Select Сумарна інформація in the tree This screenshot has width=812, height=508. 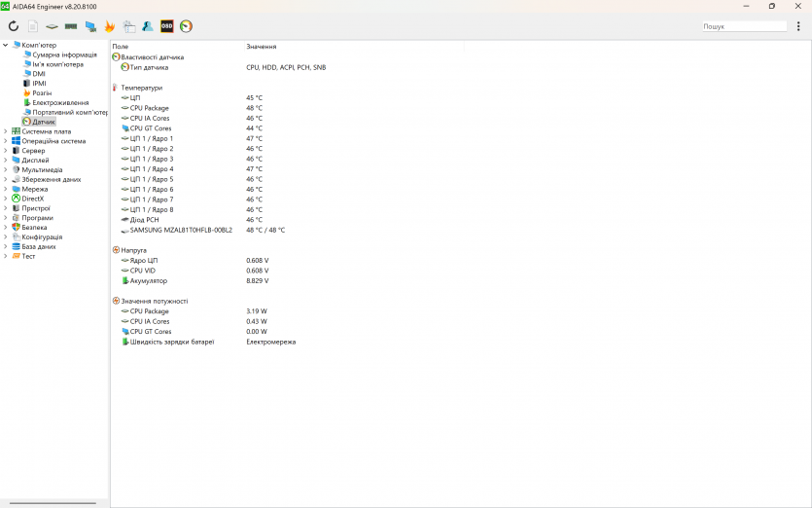click(64, 54)
